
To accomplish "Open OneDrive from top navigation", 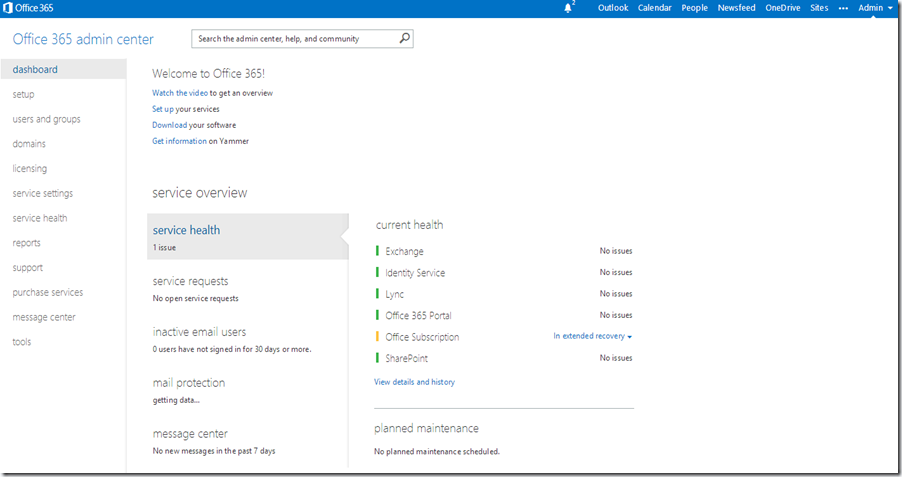I will tap(782, 7).
